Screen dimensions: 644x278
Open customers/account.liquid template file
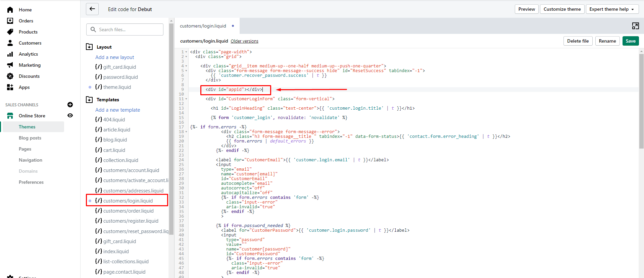click(x=127, y=170)
